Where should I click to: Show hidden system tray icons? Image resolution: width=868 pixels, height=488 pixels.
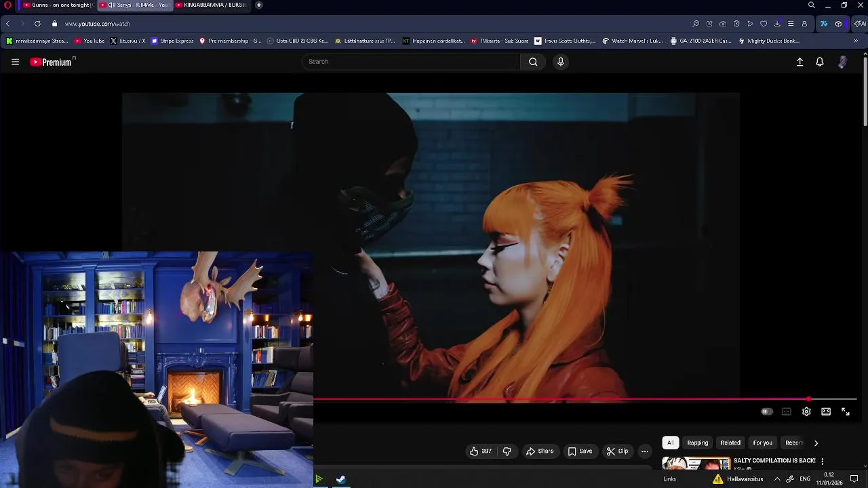(x=777, y=479)
